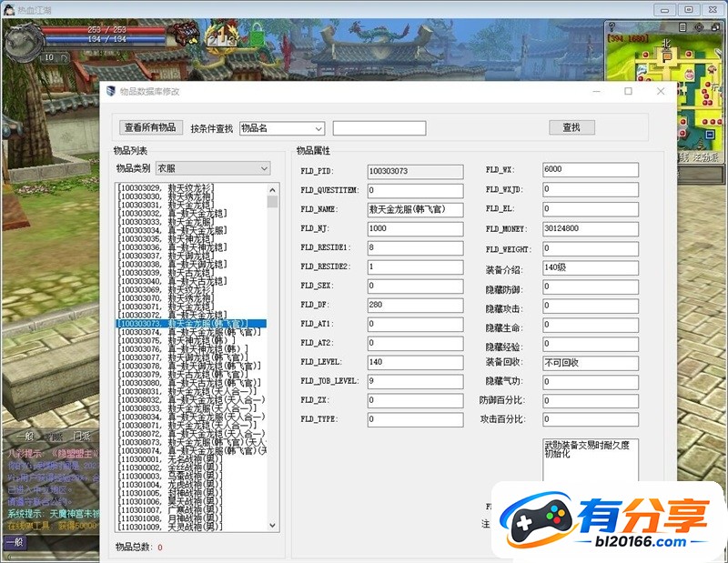Edit the FLD_WX field 6000
The height and width of the screenshot is (563, 728).
click(590, 169)
